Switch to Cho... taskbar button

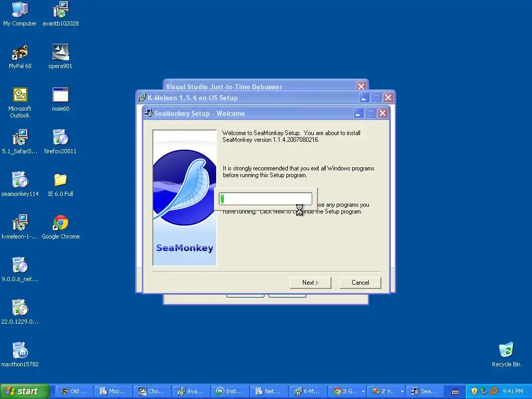point(152,391)
